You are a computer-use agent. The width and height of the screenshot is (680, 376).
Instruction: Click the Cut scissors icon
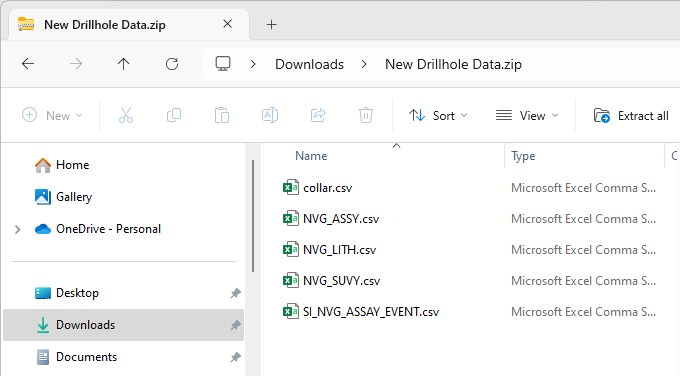click(126, 115)
